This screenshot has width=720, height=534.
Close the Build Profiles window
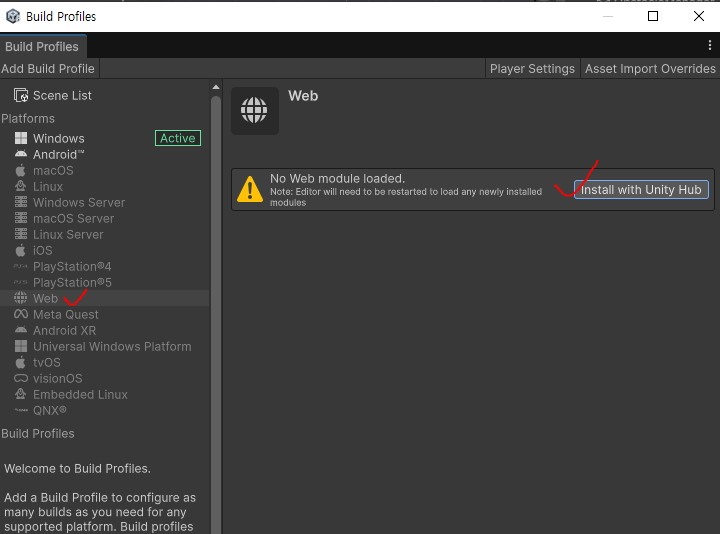[x=699, y=16]
